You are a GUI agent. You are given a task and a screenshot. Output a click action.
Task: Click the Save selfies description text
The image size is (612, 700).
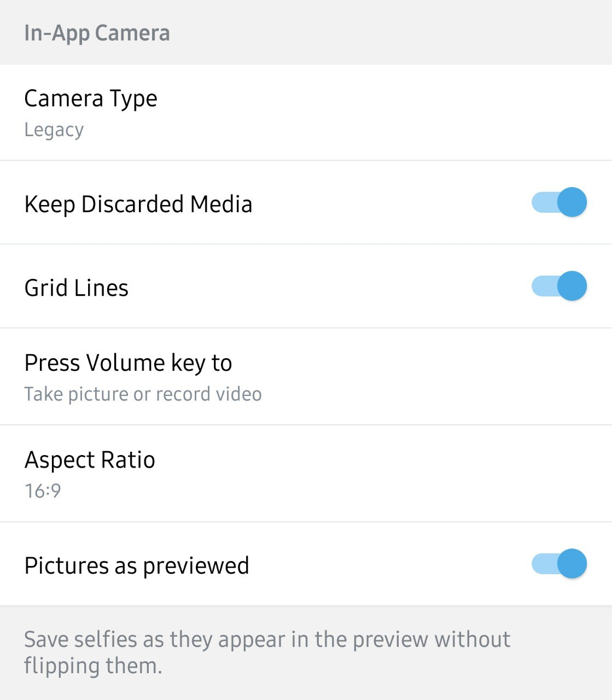tap(267, 639)
